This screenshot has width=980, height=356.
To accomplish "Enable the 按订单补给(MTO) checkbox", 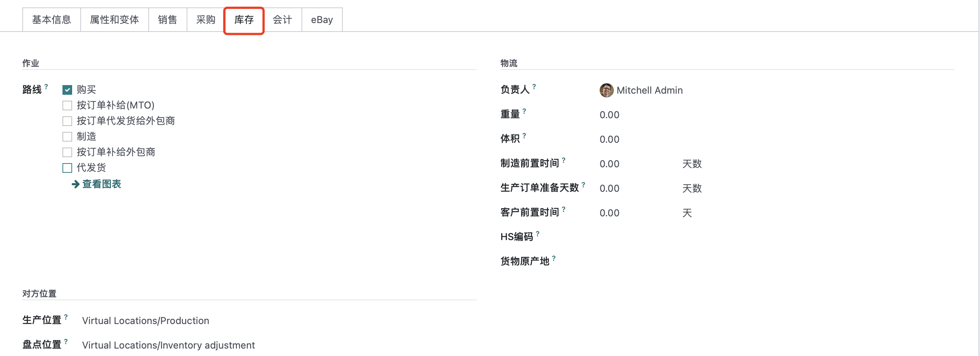I will click(67, 106).
